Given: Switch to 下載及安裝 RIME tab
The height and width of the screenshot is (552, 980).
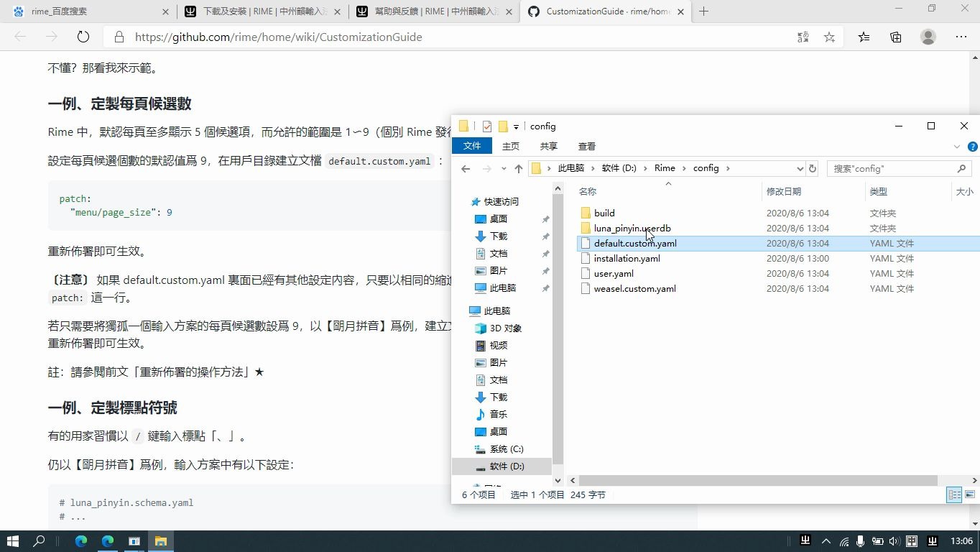Looking at the screenshot, I should [262, 11].
